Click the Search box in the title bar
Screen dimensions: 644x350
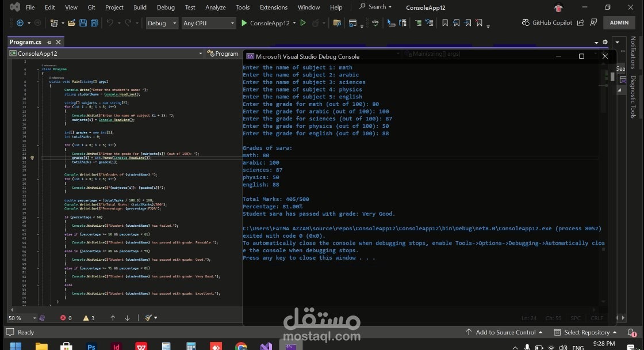[x=375, y=7]
